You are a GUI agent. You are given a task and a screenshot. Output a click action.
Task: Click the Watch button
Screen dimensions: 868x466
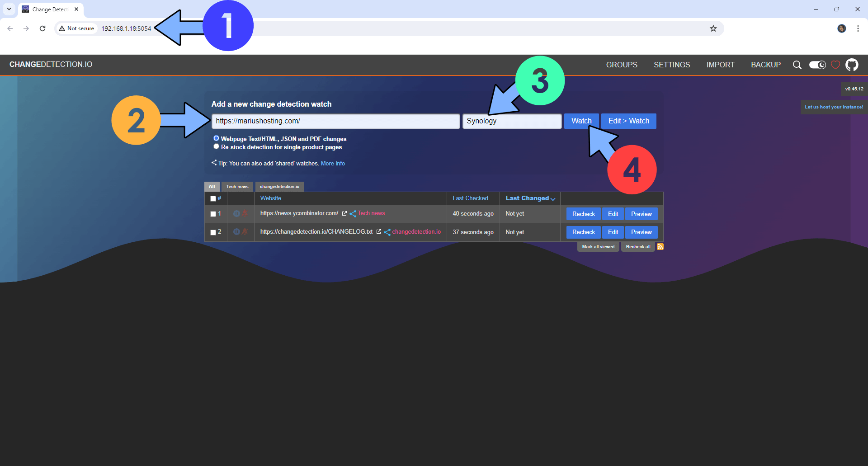pyautogui.click(x=581, y=121)
